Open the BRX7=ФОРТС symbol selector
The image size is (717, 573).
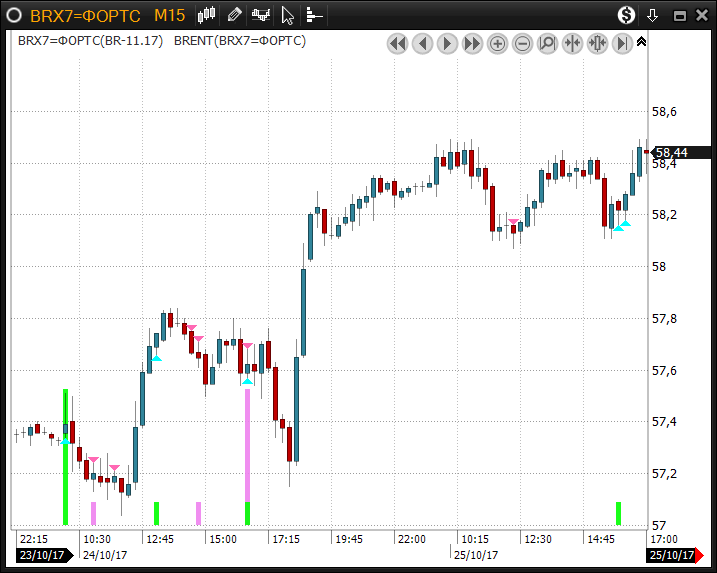point(84,15)
